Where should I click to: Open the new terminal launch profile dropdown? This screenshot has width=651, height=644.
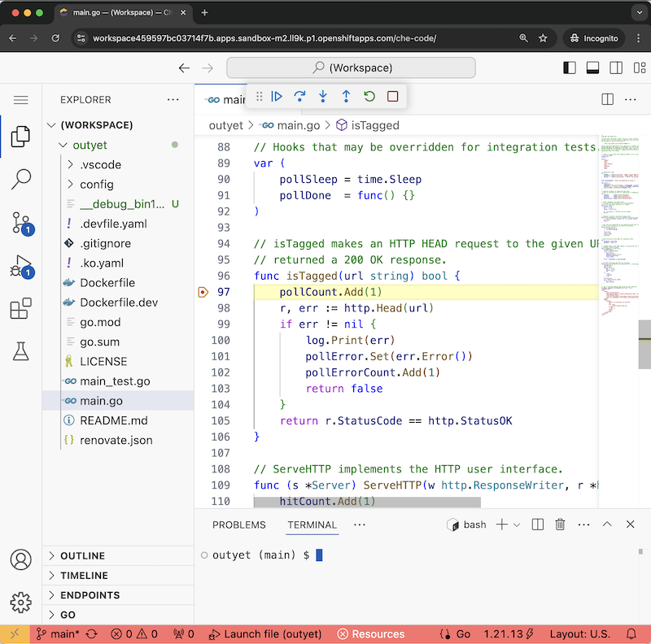517,525
